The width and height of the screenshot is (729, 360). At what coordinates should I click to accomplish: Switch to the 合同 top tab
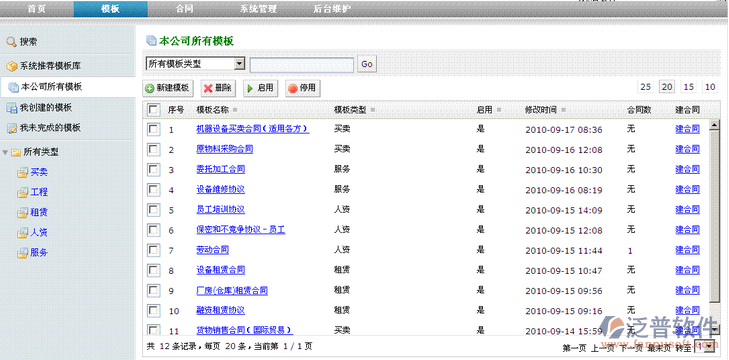click(x=185, y=8)
